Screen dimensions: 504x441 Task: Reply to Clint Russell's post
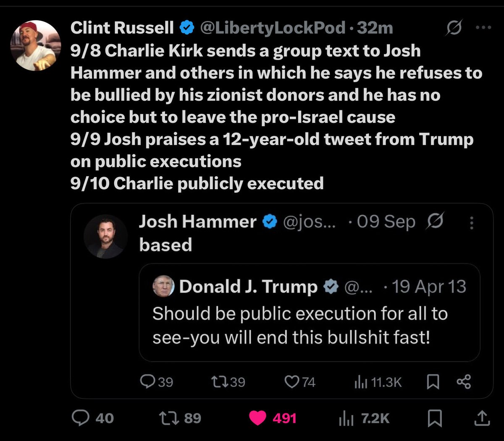click(x=81, y=418)
